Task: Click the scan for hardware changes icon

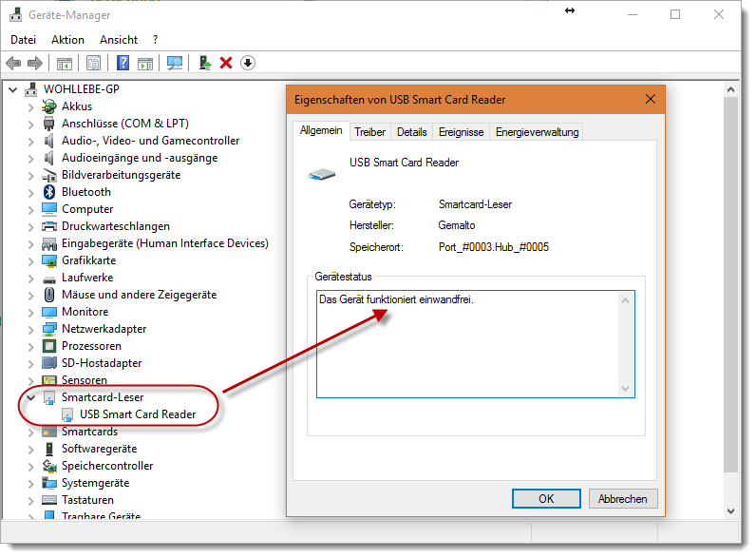Action: 175,63
